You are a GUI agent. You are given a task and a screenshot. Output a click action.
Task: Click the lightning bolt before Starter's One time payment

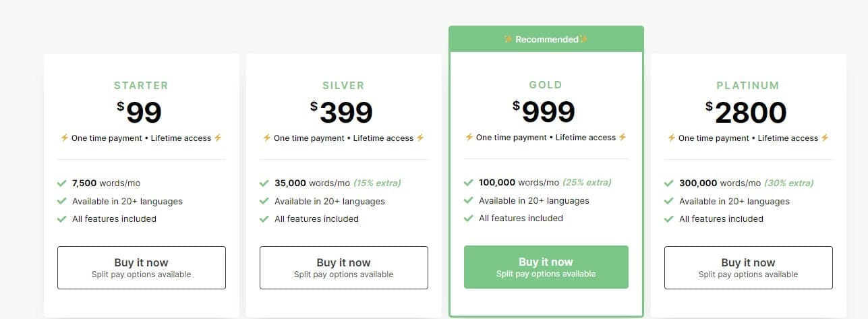pos(65,138)
